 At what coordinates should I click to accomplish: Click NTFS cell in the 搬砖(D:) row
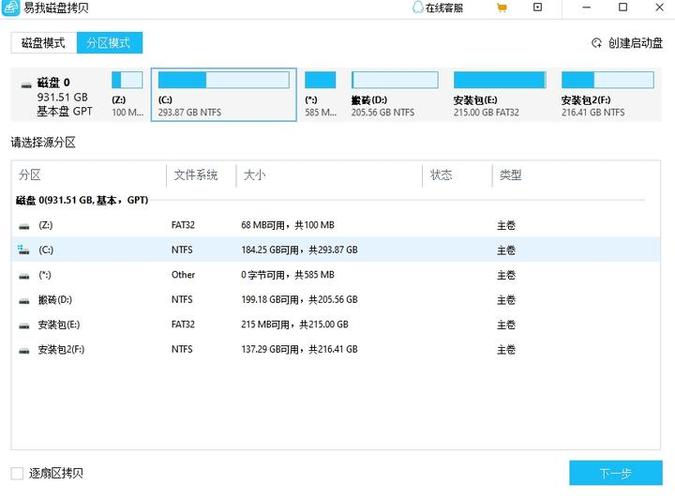[x=182, y=300]
